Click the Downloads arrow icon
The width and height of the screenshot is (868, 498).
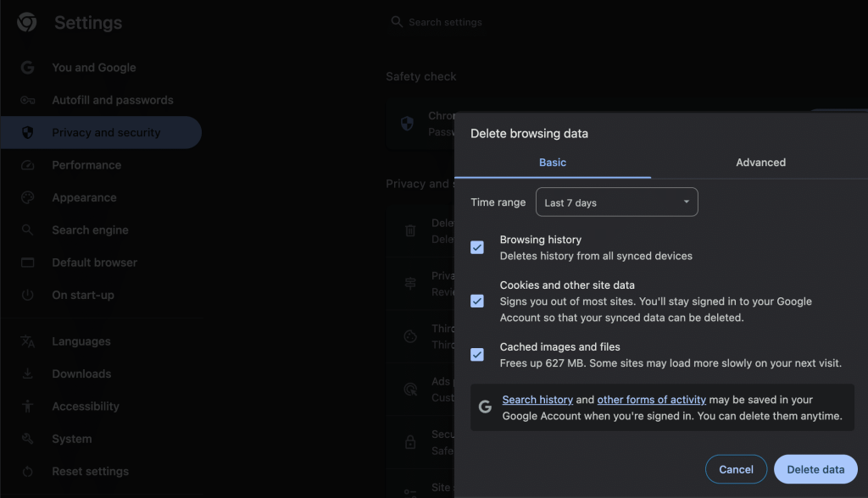(28, 373)
